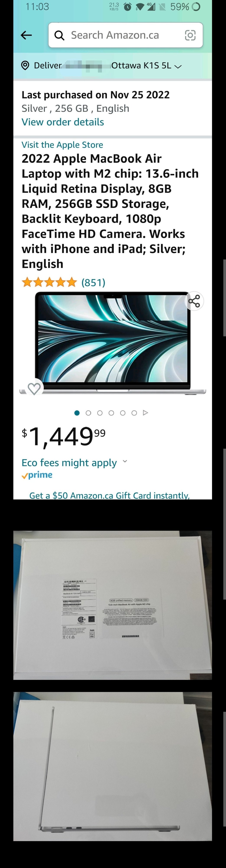The image size is (226, 868).
Task: Tap the video play triangle indicator
Action: [145, 413]
